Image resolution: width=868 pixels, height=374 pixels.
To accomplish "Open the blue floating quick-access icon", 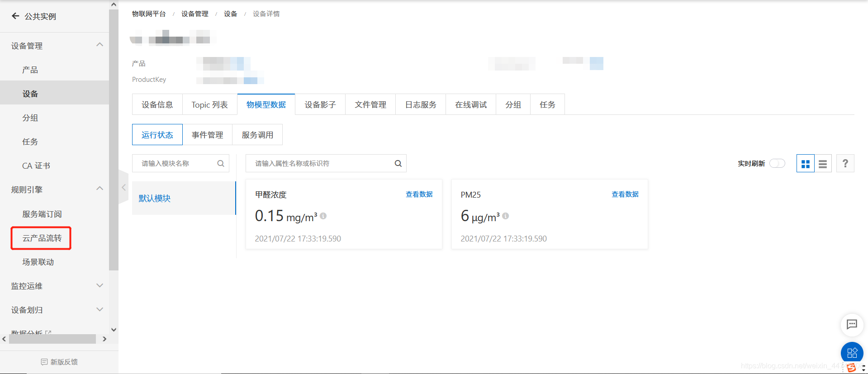I will pyautogui.click(x=852, y=353).
